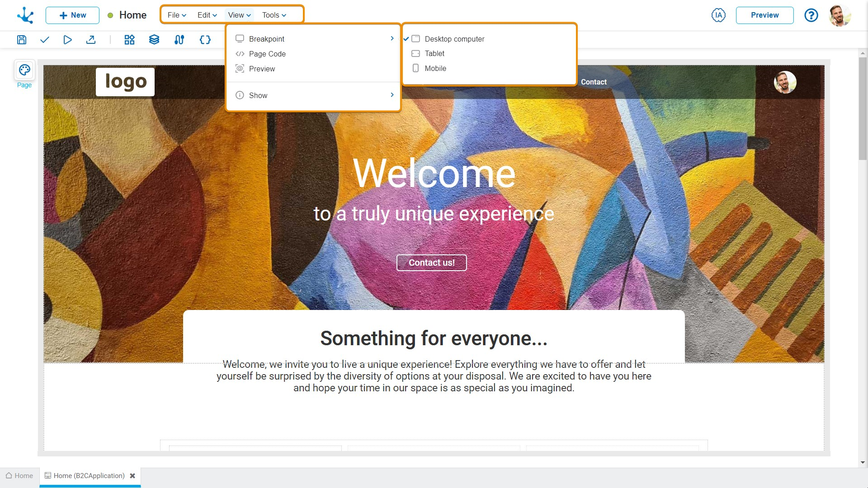The image size is (868, 488).
Task: Open the widgets grid icon
Action: 129,40
